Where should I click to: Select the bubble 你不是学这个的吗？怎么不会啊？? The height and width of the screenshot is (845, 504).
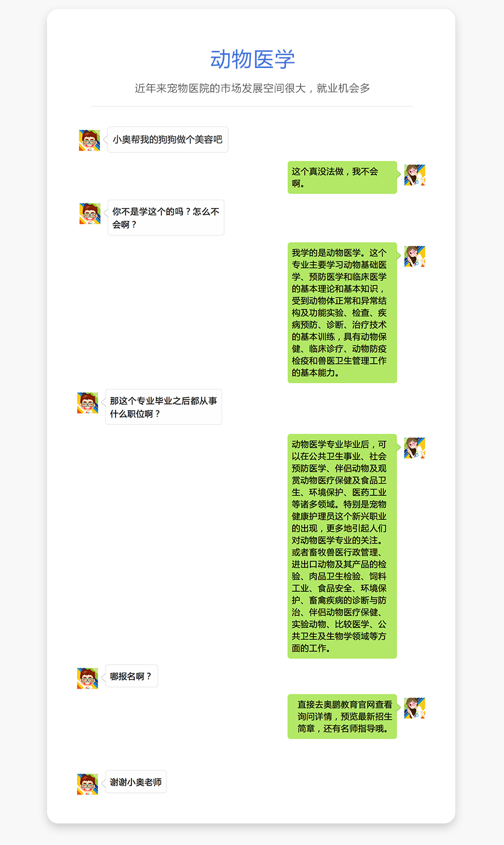pyautogui.click(x=166, y=218)
